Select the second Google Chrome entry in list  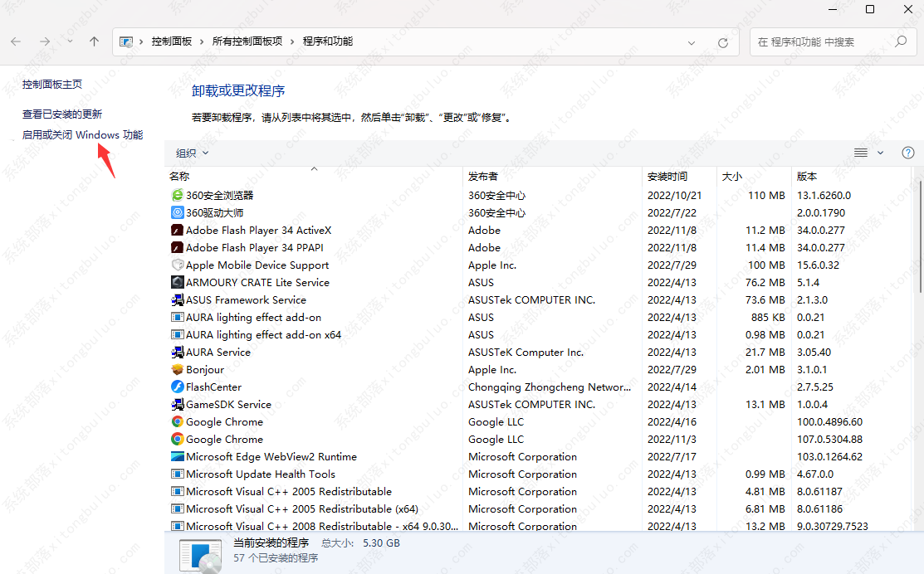224,440
